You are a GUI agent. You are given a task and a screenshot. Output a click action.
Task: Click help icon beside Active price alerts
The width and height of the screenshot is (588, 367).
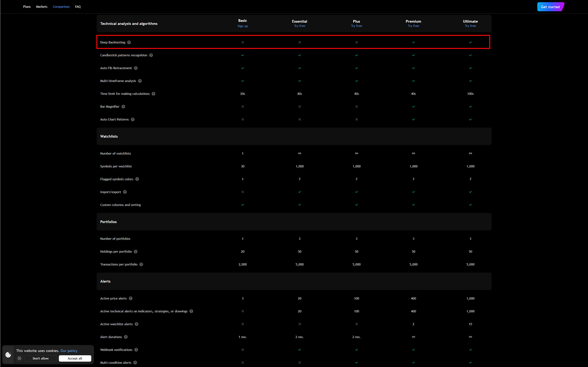point(131,298)
